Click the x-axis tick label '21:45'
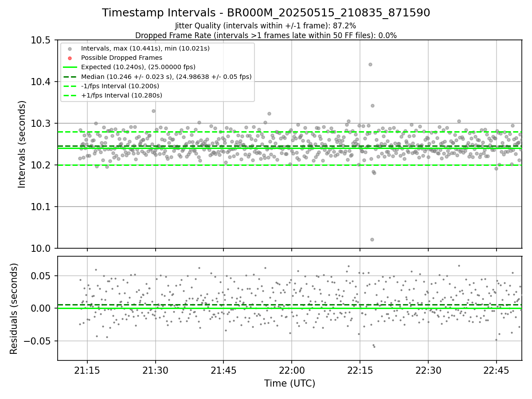Screen dimensions: 532x399 223,370
